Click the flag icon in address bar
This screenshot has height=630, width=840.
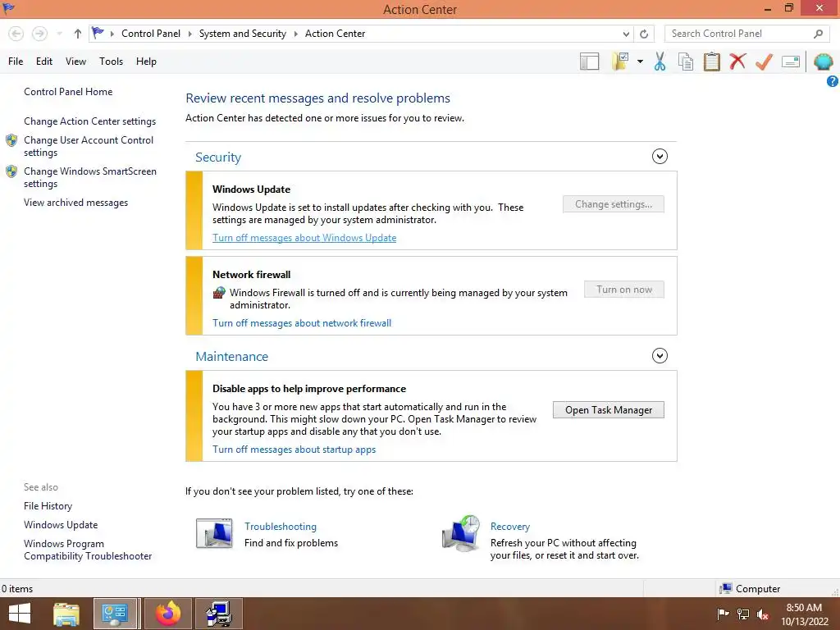pos(98,33)
